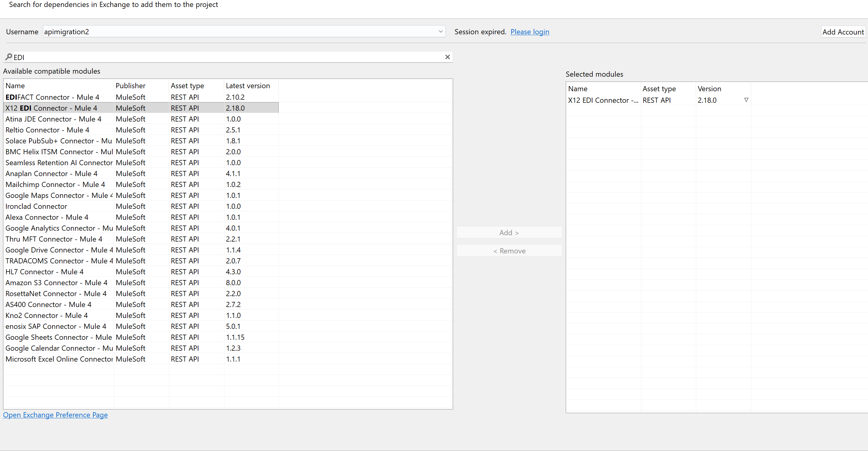Click the sort triangle on the Version column
The height and width of the screenshot is (451, 868).
pyautogui.click(x=746, y=99)
